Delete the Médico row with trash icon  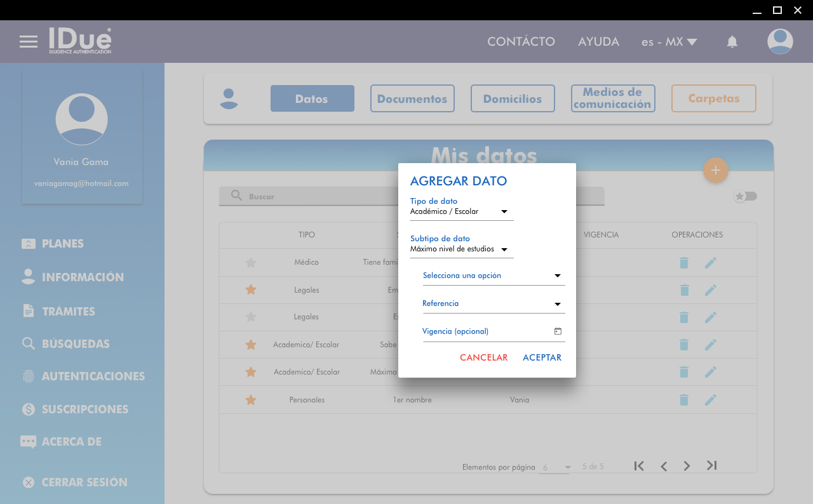684,262
